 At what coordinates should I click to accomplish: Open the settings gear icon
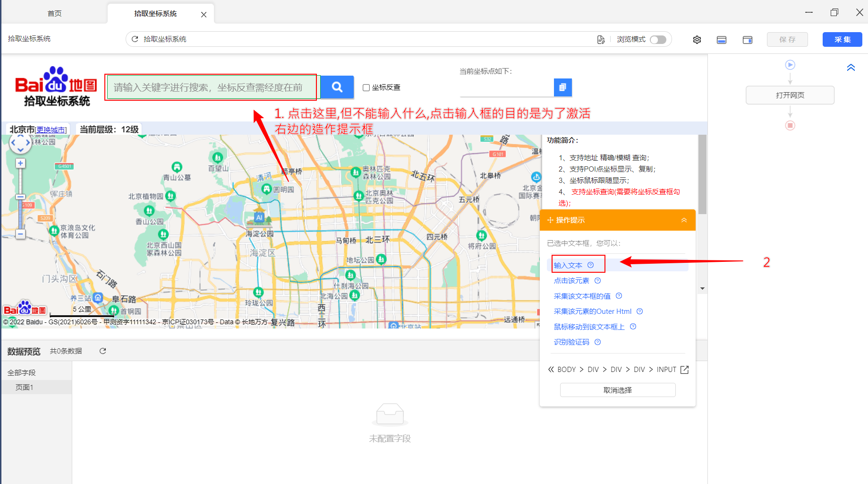(697, 40)
